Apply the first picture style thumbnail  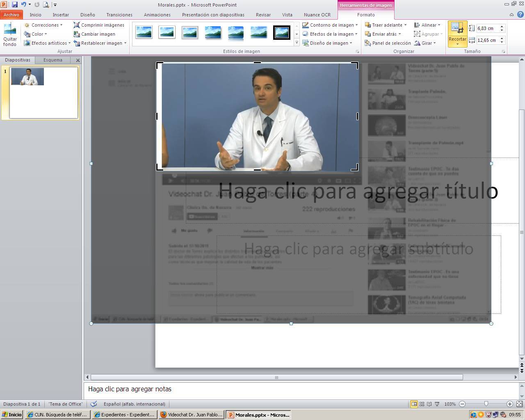pos(144,32)
